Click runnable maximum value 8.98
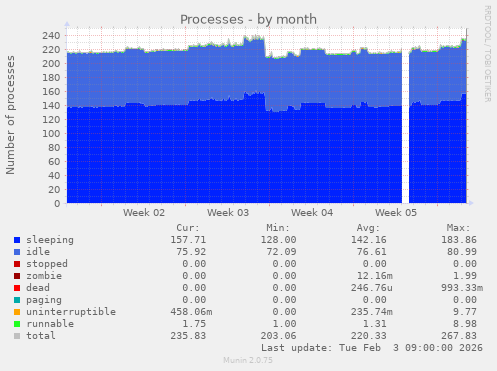The width and height of the screenshot is (497, 371). (465, 324)
